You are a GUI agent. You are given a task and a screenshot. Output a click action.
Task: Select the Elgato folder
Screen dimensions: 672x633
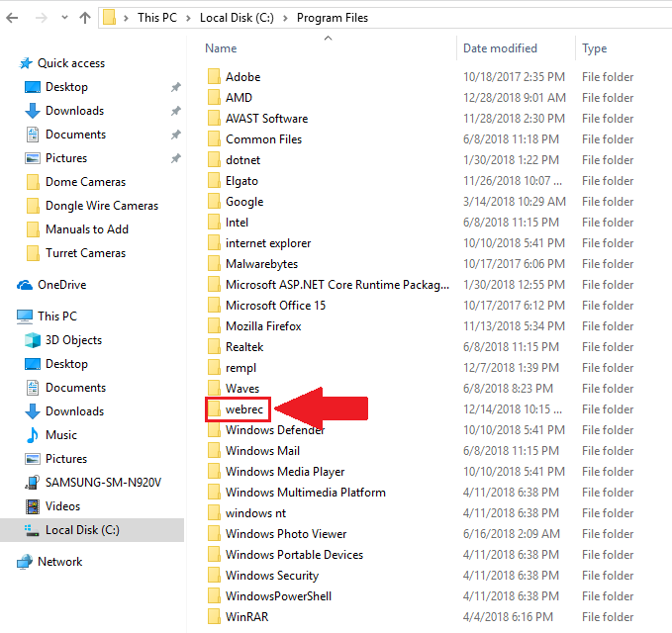(241, 181)
